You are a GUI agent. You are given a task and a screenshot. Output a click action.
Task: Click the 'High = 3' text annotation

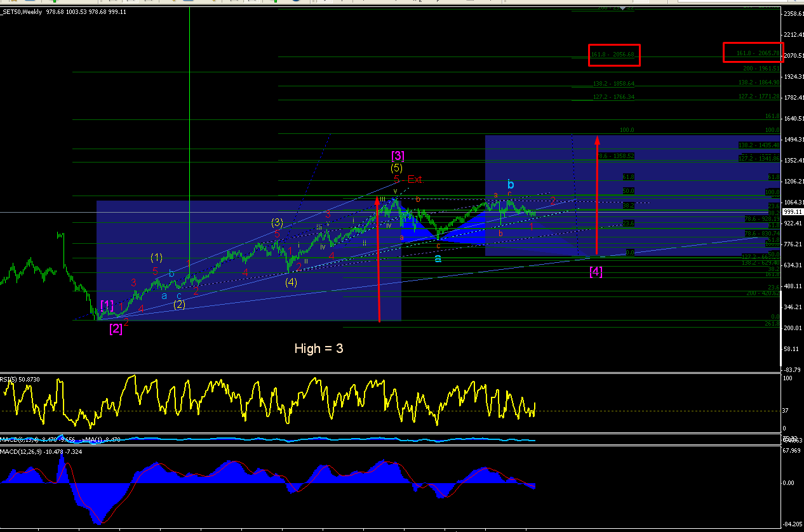pos(319,348)
